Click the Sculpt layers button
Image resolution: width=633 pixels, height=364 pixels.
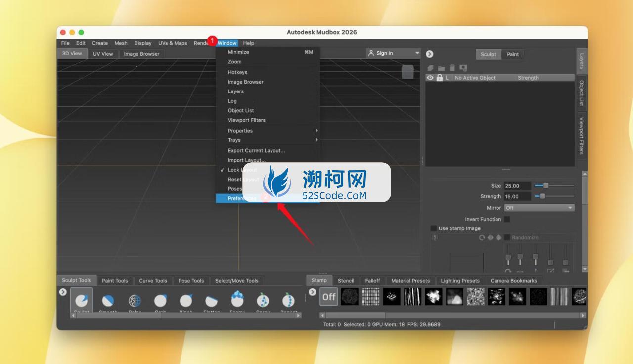pos(488,54)
